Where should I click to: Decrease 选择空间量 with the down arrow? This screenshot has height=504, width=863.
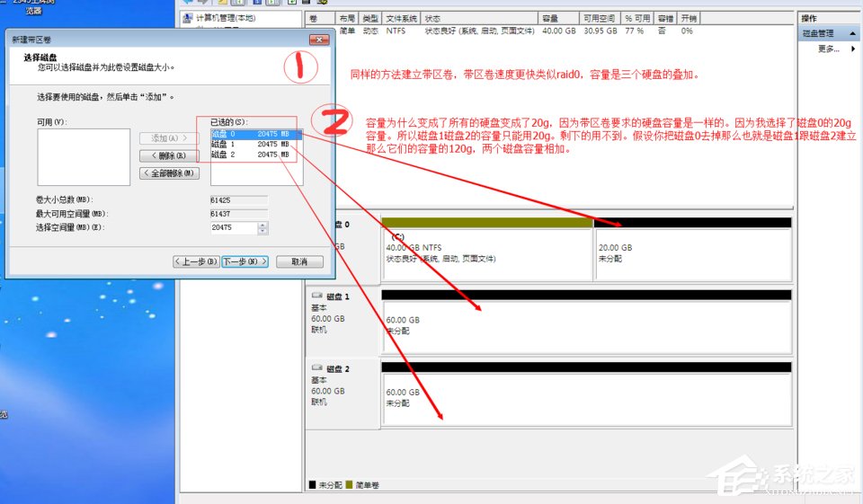[x=263, y=231]
